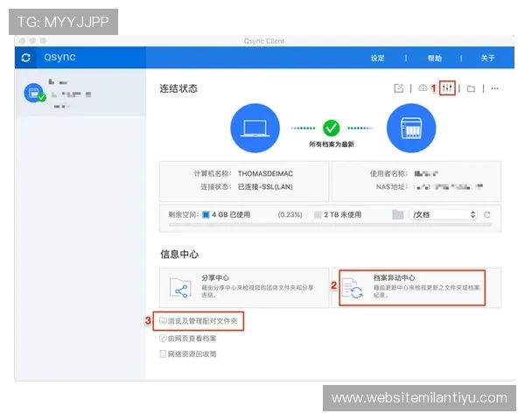525x420 pixels.
Task: Click the storage usage progress bar
Action: [x=330, y=226]
